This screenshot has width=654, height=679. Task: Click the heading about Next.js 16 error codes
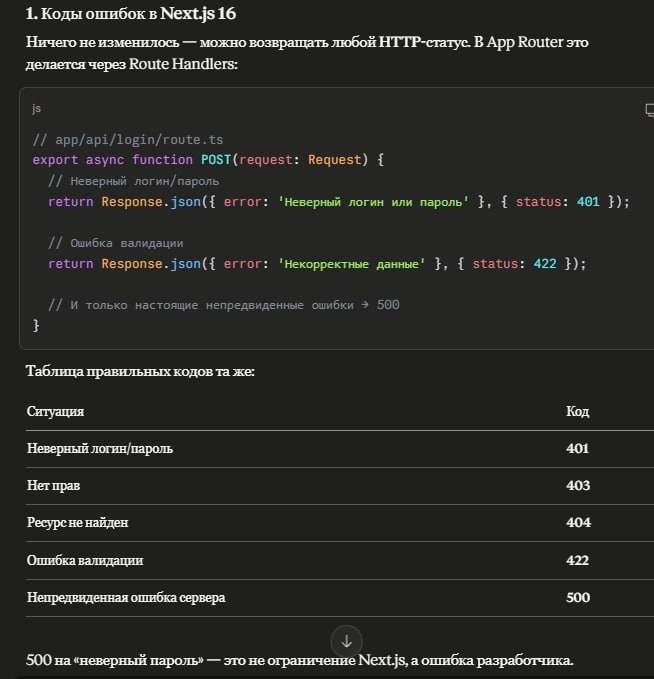coord(131,13)
